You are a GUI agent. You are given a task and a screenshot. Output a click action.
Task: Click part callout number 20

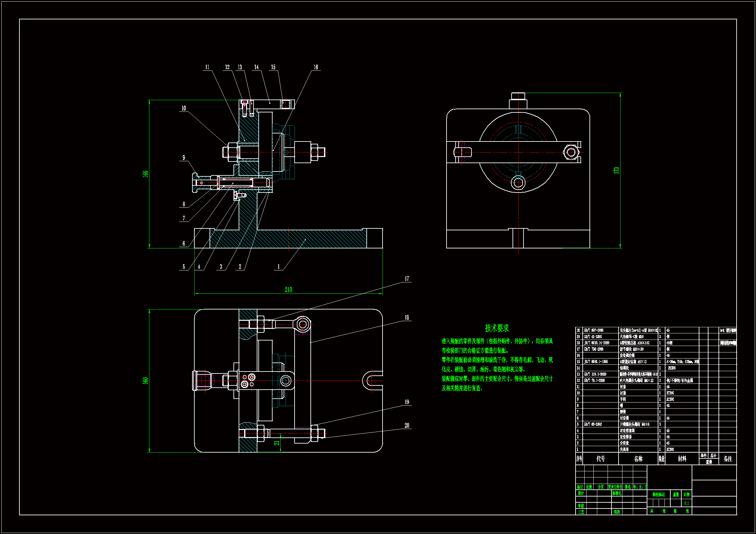[407, 425]
